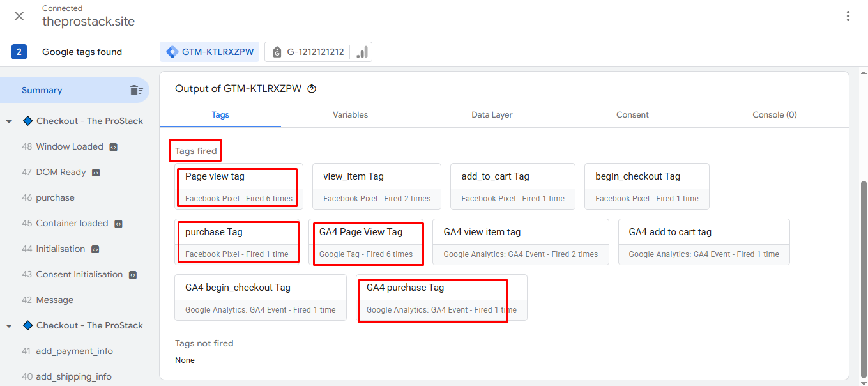
Task: Collapse the first Checkout - The ProStack group
Action: (x=9, y=121)
